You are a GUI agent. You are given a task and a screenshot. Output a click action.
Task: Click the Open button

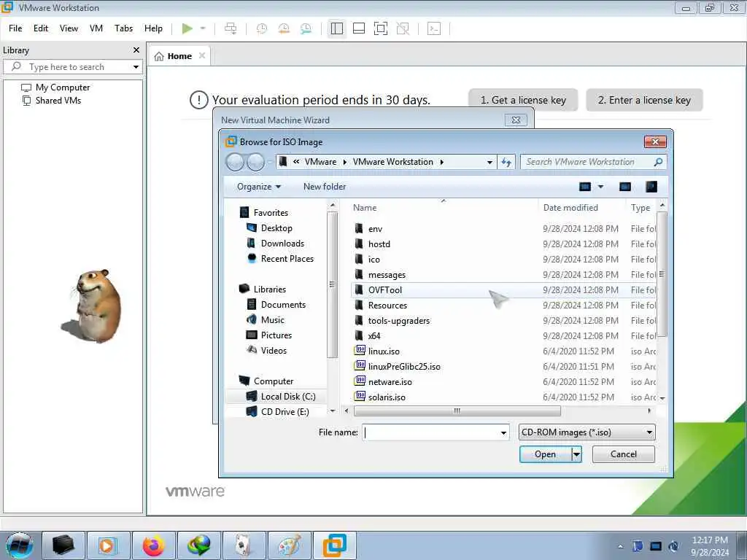tap(545, 454)
